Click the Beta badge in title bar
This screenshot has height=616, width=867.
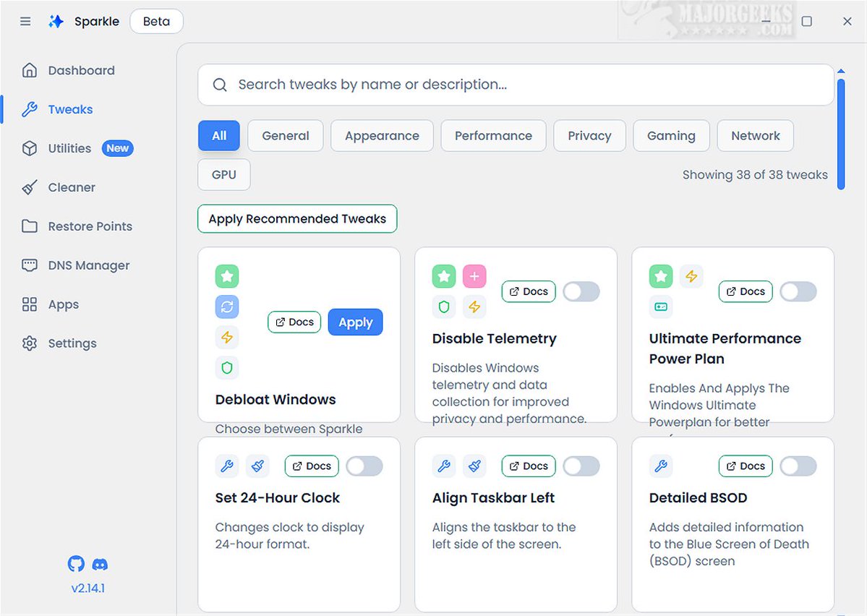(156, 22)
